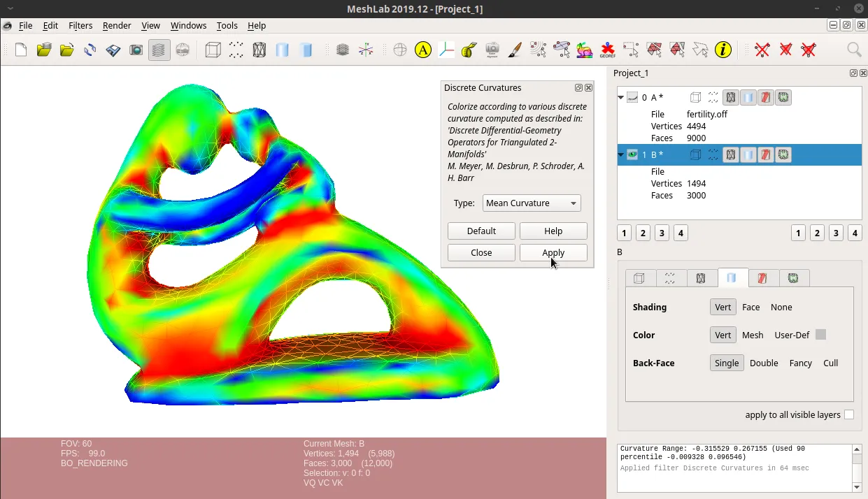The image size is (868, 499).
Task: Set Back-Face to Double
Action: 764,363
